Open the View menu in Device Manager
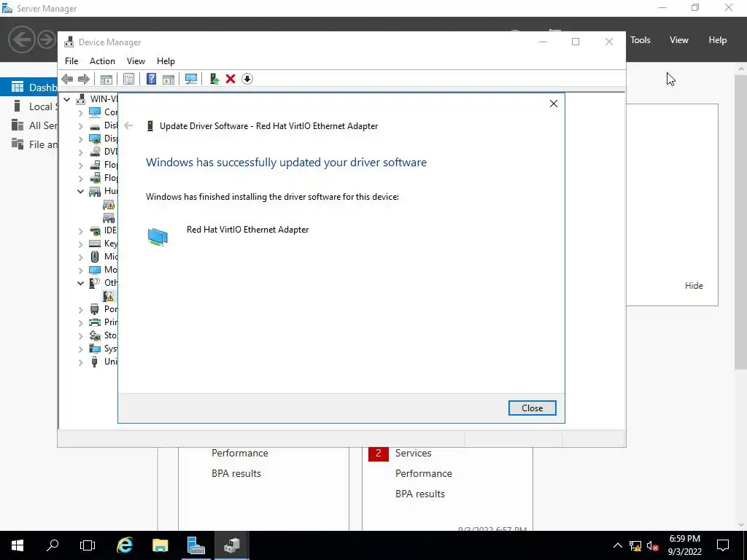Screen dimensions: 747x560 [x=136, y=61]
